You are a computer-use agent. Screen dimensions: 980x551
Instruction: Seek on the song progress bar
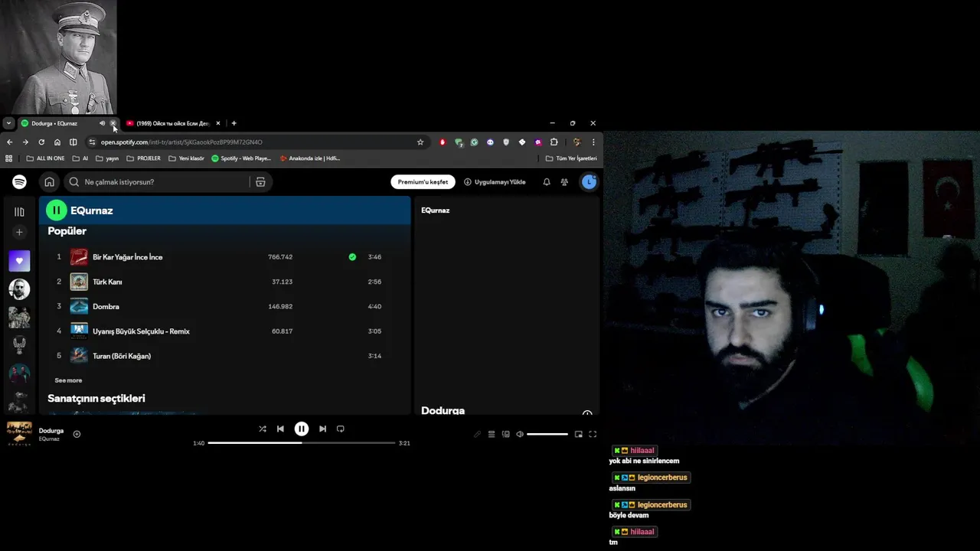click(x=302, y=443)
